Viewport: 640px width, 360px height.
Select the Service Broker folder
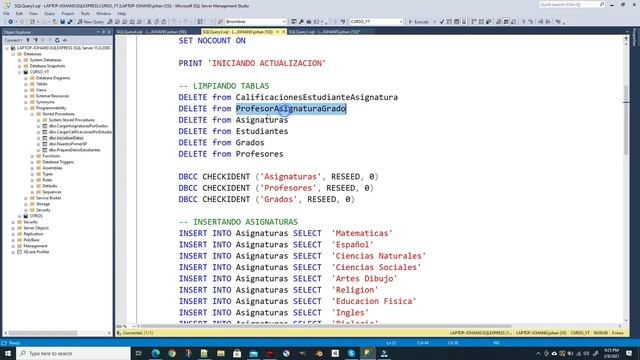(49, 198)
